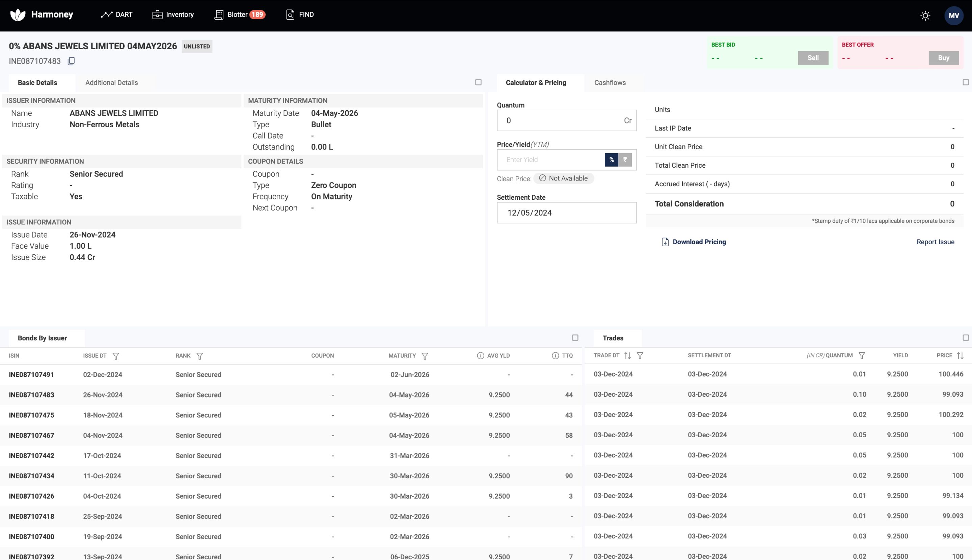Open the Inventory briefcase icon

[x=157, y=15]
